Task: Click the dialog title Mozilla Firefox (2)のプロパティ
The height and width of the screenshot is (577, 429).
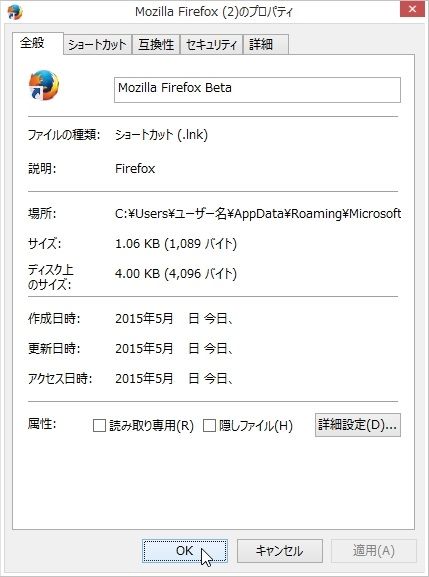Action: (x=214, y=12)
